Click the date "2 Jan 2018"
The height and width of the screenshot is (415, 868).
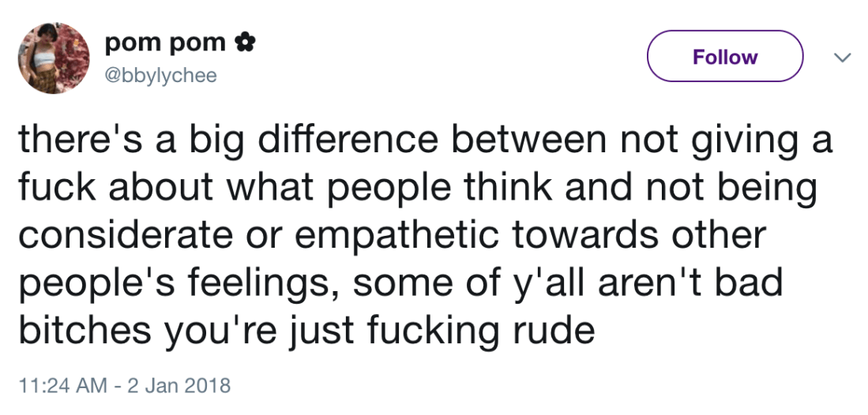click(180, 386)
